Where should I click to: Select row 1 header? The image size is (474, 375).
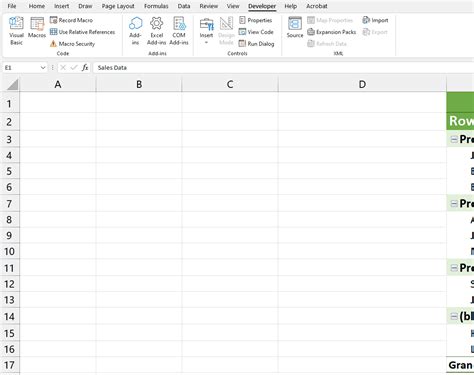click(x=10, y=104)
